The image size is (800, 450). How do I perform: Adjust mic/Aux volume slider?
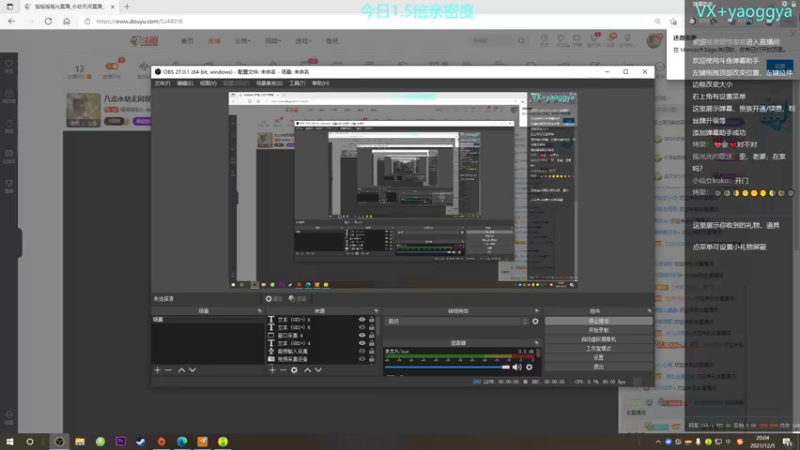coord(447,367)
